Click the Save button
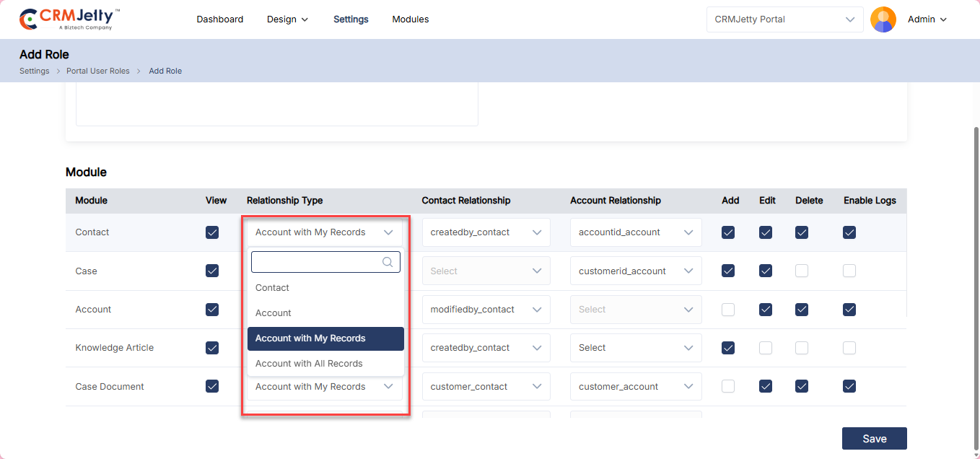The height and width of the screenshot is (459, 980). point(874,439)
